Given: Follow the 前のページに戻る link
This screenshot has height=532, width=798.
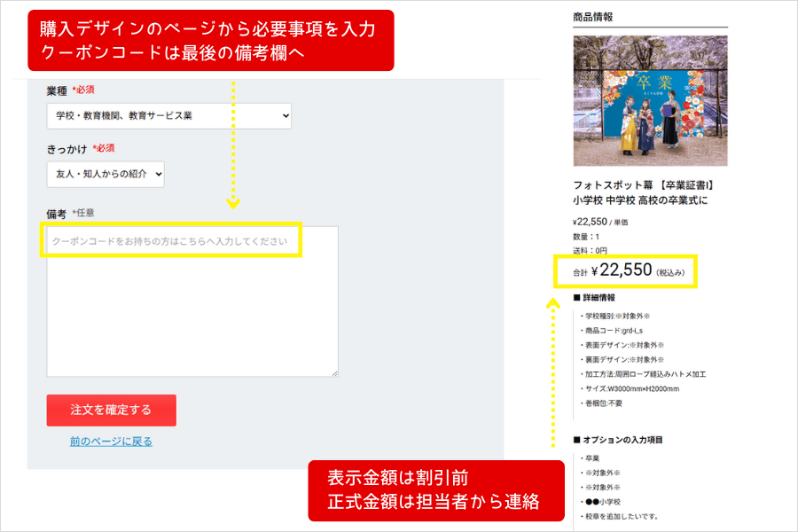Looking at the screenshot, I should point(111,441).
